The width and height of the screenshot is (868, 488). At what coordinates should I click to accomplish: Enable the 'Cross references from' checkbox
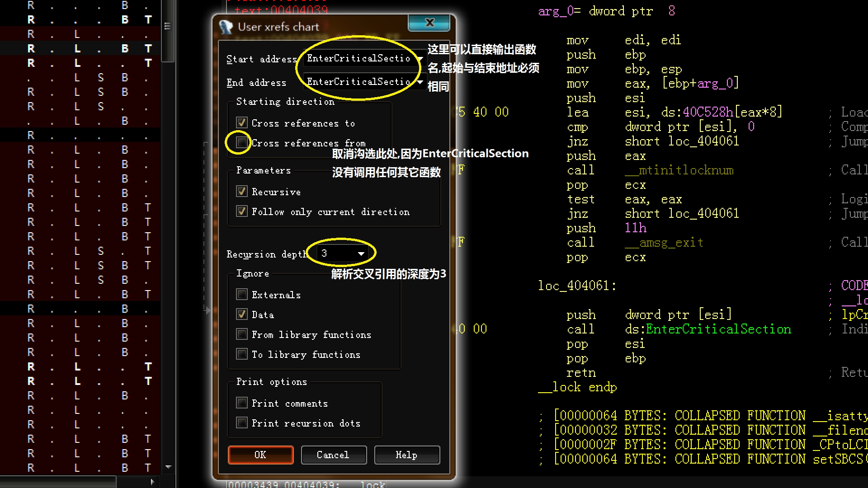242,143
